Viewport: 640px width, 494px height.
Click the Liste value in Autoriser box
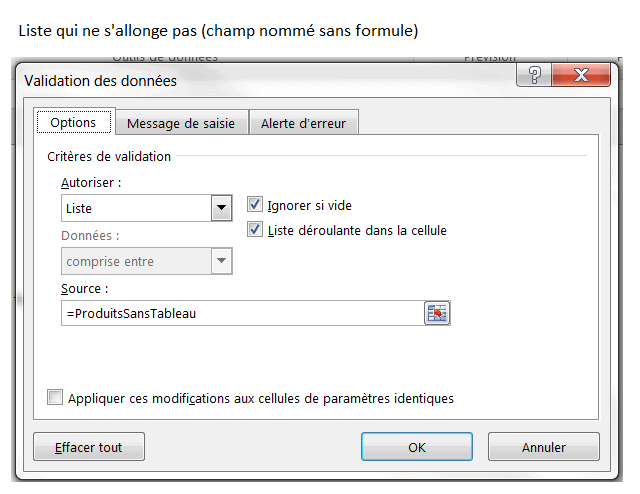135,208
